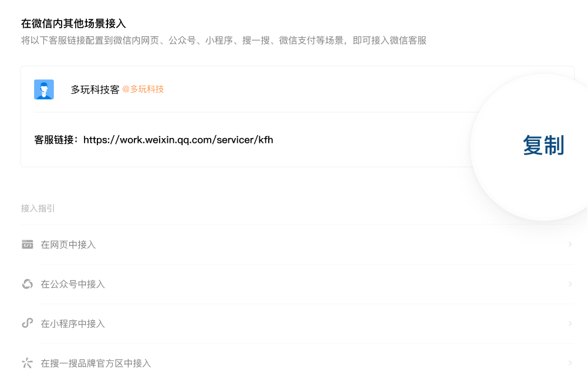Expand the 在公众号中接入 row chevron
The image size is (588, 376).
click(x=570, y=284)
